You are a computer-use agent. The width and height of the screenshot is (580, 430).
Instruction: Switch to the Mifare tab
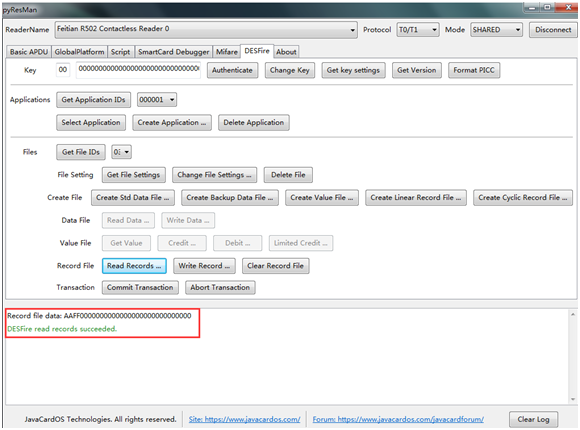(x=226, y=52)
